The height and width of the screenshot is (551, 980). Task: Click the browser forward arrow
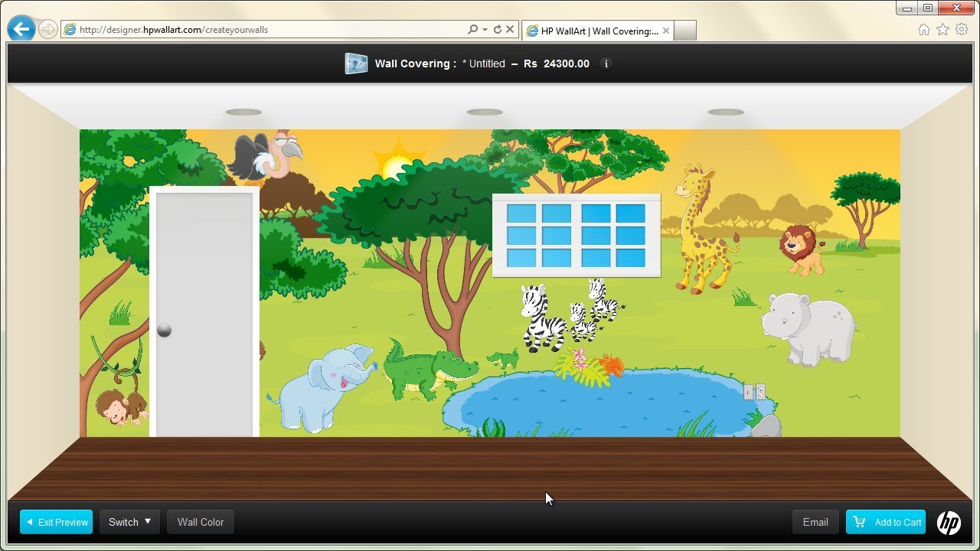[47, 30]
